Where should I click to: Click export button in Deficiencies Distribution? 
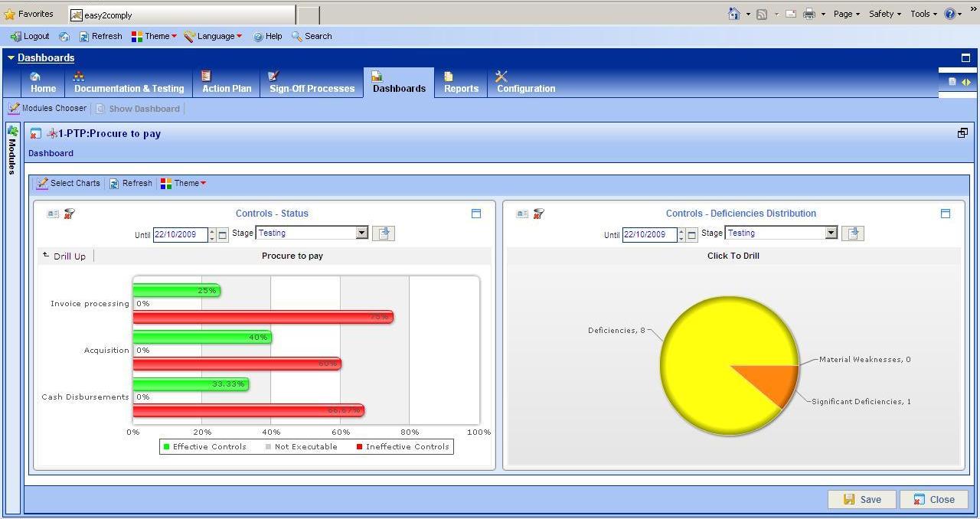853,233
